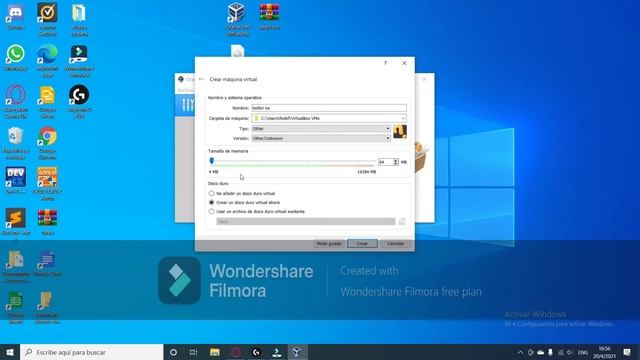Expand the Carpeta de máquina folder dropdown

coord(403,118)
